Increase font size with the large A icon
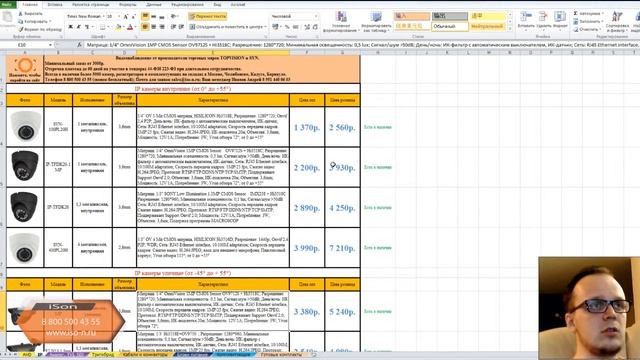This screenshot has width=640, height=360. coord(126,16)
